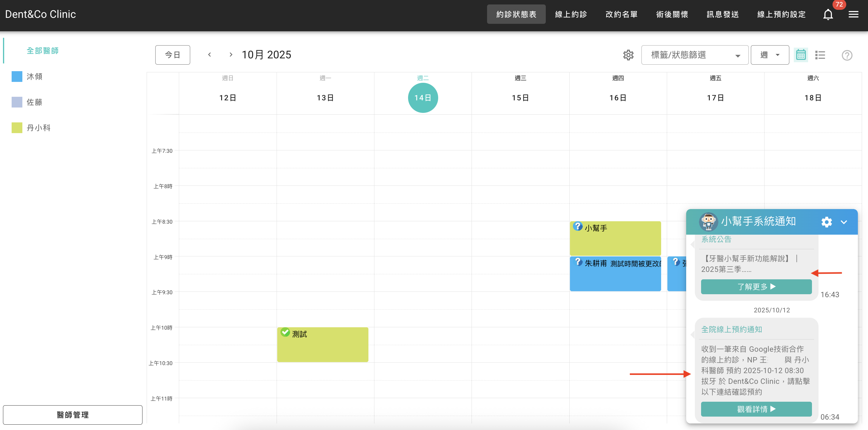Screen dimensions: 868x430
Task: Open the help question mark icon
Action: coord(847,55)
